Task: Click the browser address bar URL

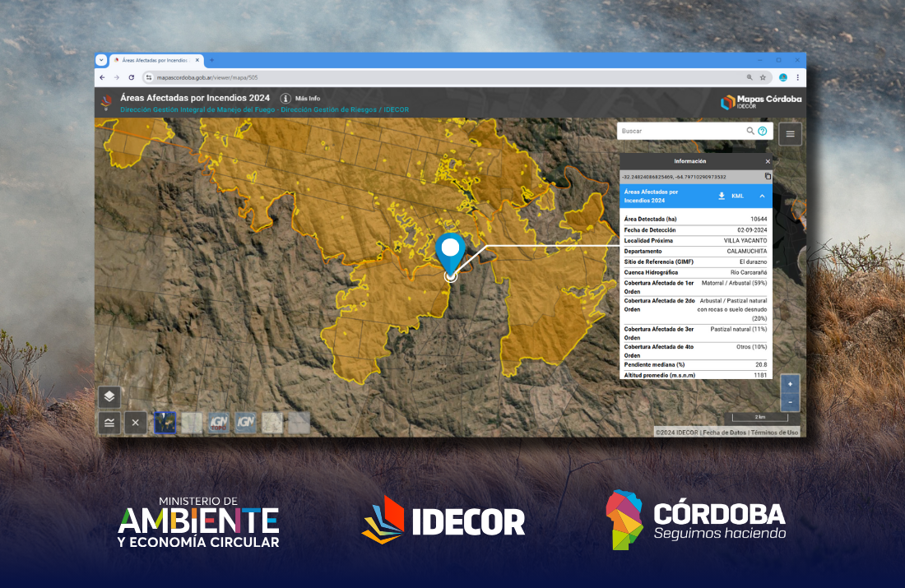Action: click(x=207, y=77)
